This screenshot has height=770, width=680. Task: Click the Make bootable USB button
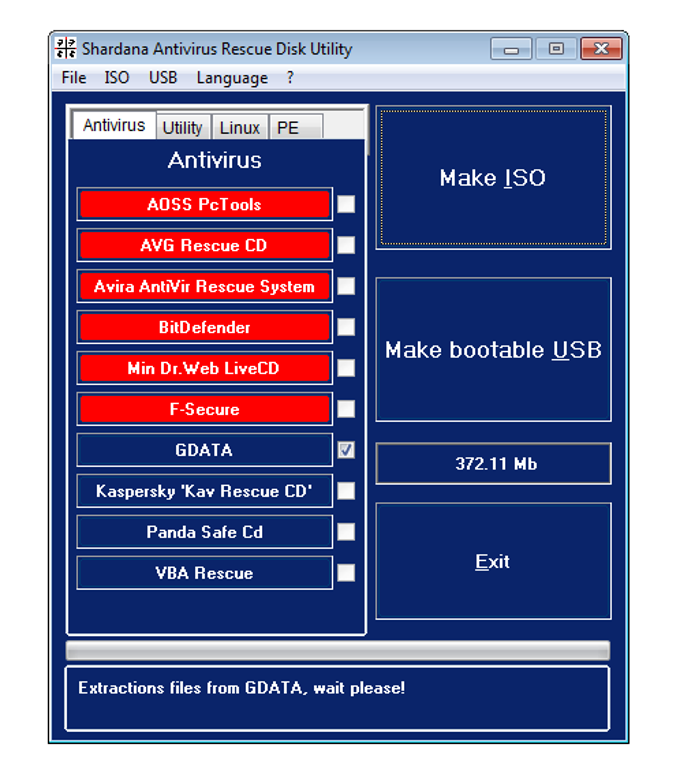[x=493, y=350]
